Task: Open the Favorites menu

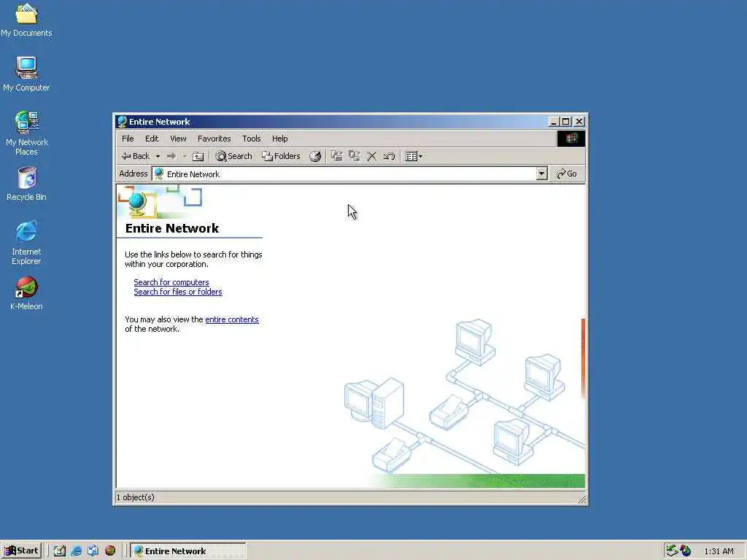Action: coord(214,139)
